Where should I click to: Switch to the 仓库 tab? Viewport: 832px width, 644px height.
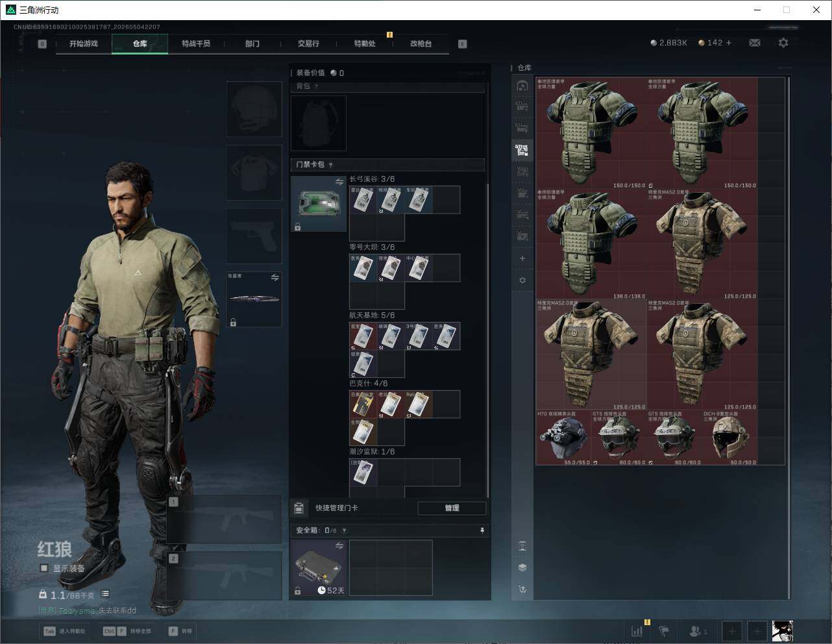140,43
